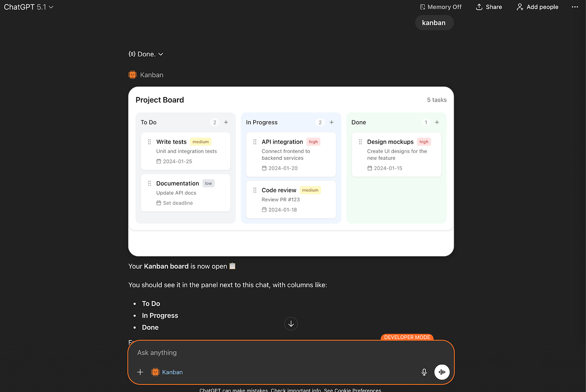Click the Memory Off icon
Image resolution: width=586 pixels, height=392 pixels.
[422, 7]
